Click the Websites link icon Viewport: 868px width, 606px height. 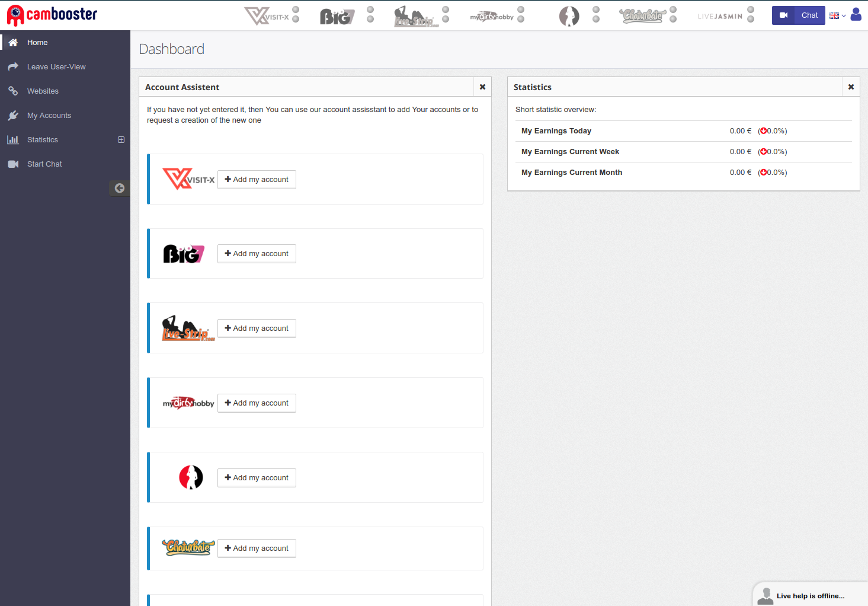(x=13, y=91)
